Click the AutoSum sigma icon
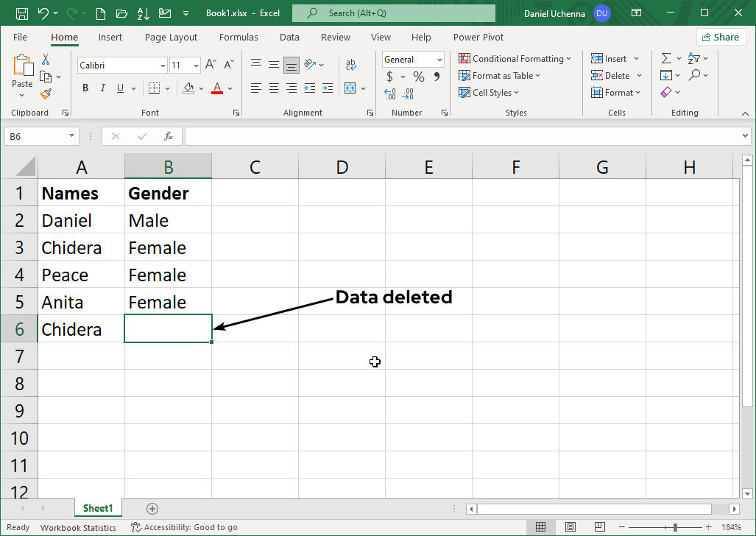The height and width of the screenshot is (536, 756). (x=666, y=58)
